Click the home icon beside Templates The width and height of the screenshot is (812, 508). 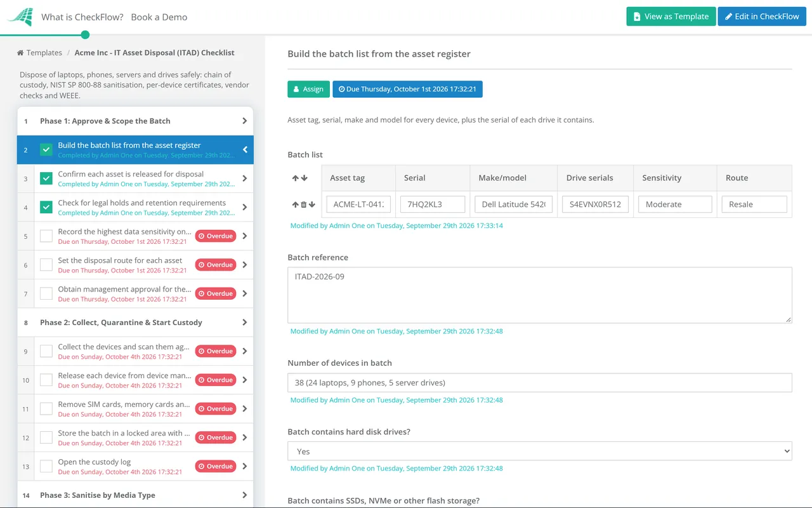[x=20, y=53]
